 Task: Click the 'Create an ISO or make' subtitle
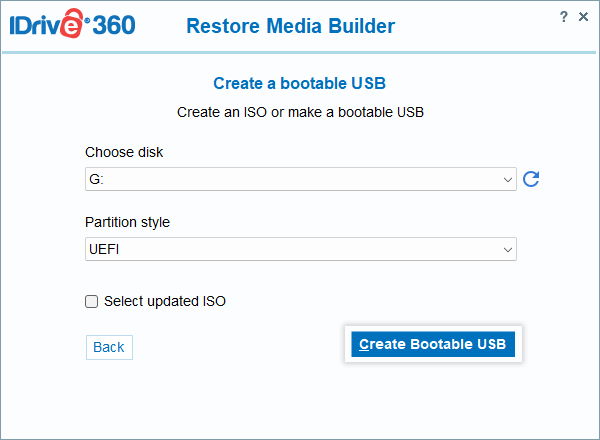[x=300, y=112]
